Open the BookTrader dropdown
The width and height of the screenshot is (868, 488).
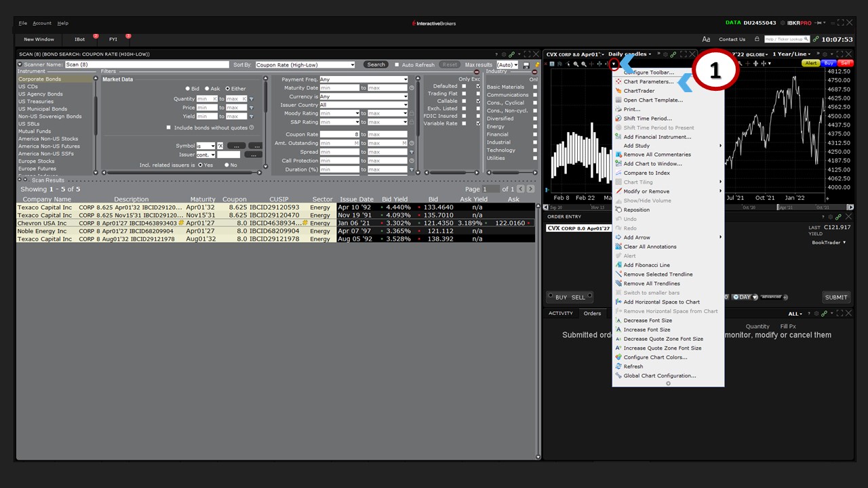click(829, 242)
